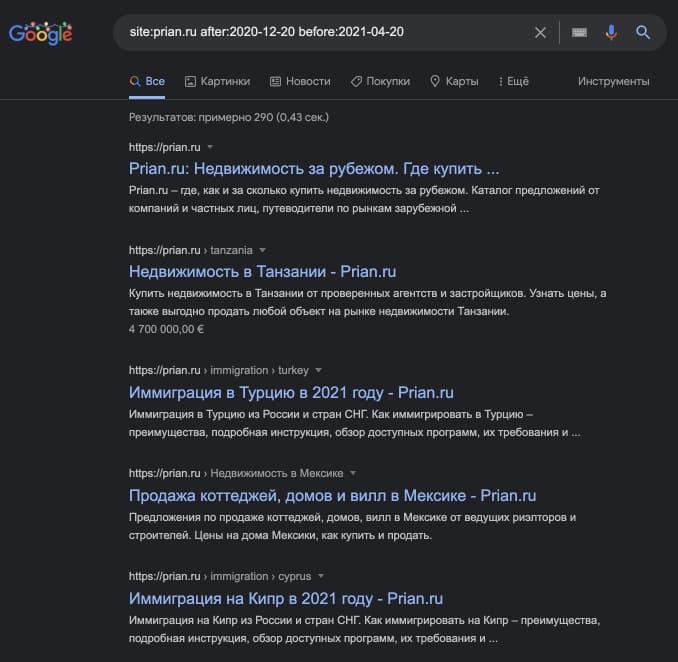678x662 pixels.
Task: Click the immigration › cyprus URL breadcrumb
Action: coord(261,576)
